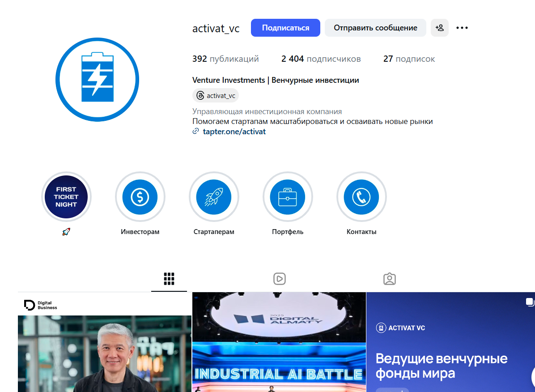Open the Threads activat_vc badge

pos(216,96)
